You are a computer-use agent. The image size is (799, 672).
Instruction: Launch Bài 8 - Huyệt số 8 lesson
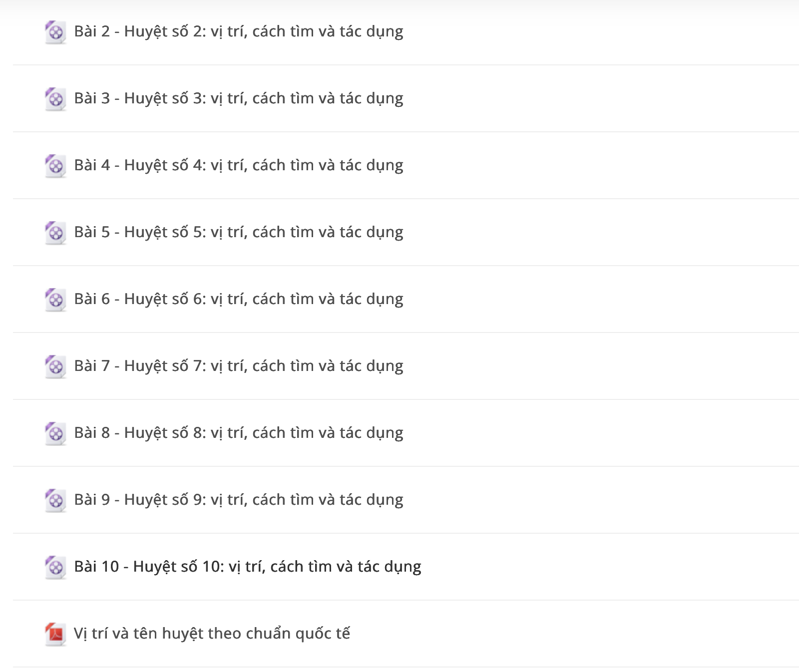pos(239,433)
